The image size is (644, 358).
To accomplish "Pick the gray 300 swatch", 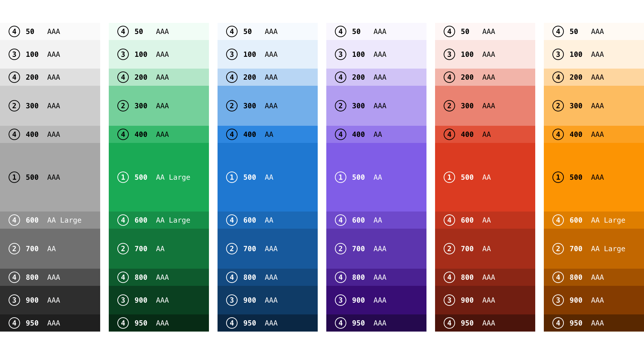I will click(50, 106).
